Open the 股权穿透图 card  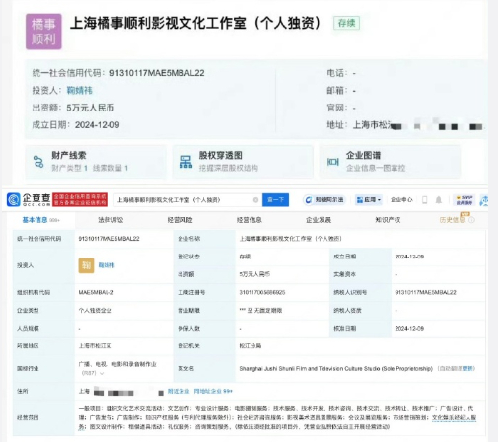tap(243, 162)
